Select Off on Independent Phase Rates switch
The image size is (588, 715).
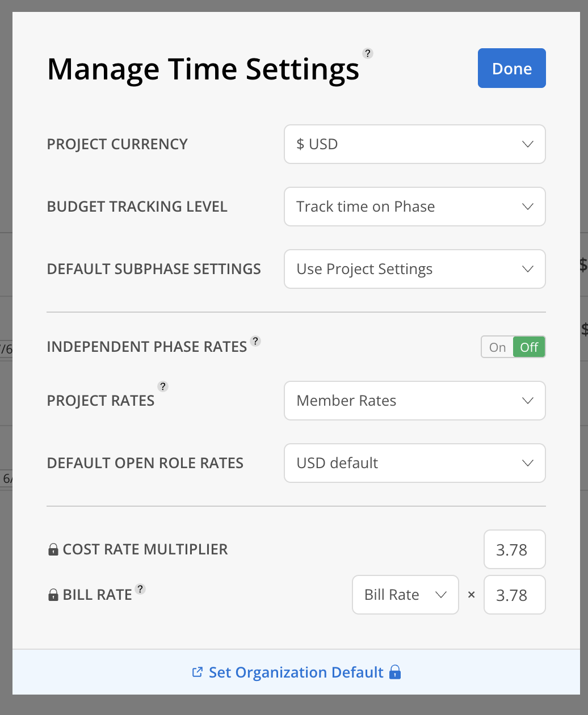(x=529, y=347)
